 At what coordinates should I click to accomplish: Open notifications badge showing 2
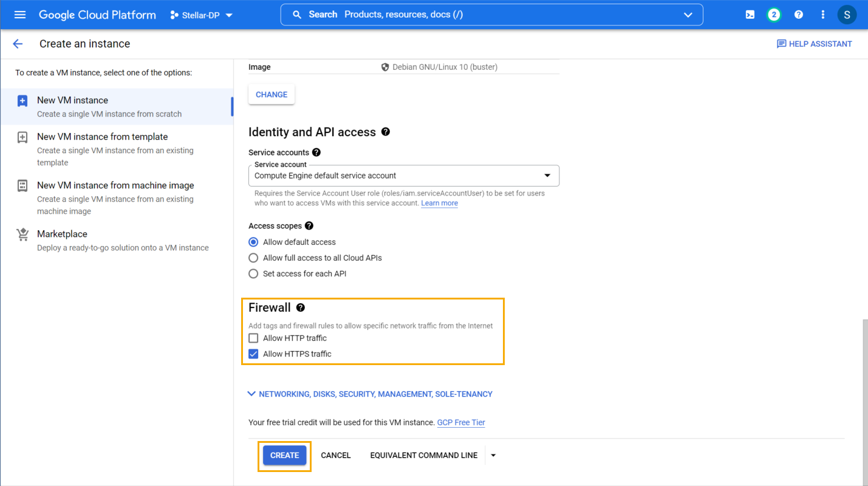(x=774, y=15)
